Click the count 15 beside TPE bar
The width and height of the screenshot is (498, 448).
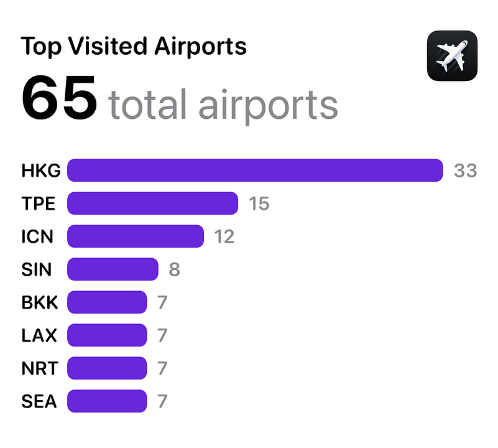coord(259,203)
